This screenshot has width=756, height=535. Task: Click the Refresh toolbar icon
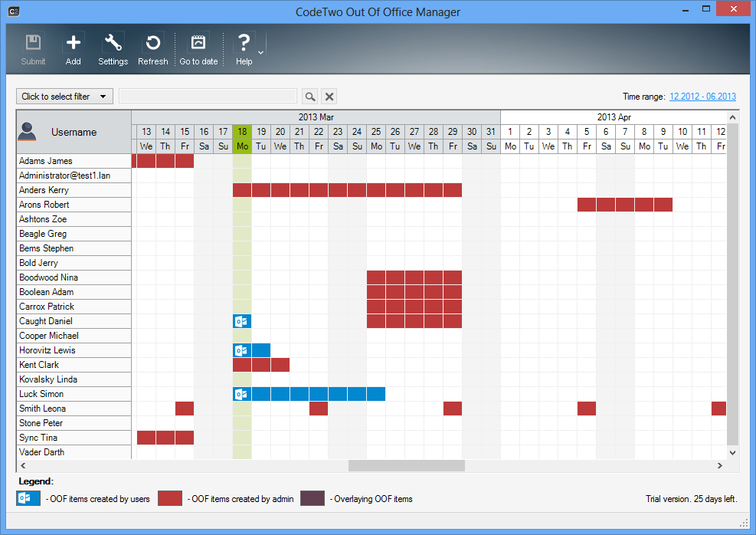click(153, 42)
